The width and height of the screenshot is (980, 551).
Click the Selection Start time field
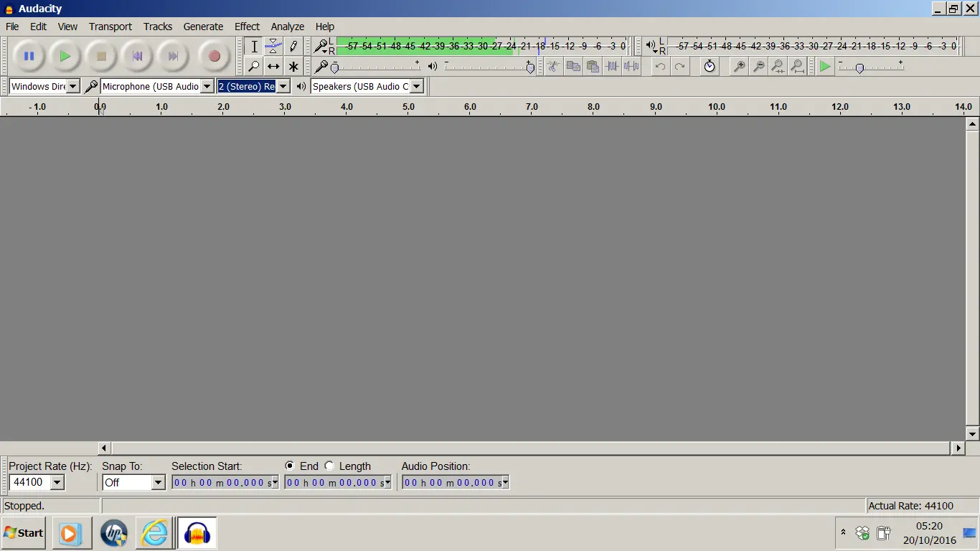225,483
